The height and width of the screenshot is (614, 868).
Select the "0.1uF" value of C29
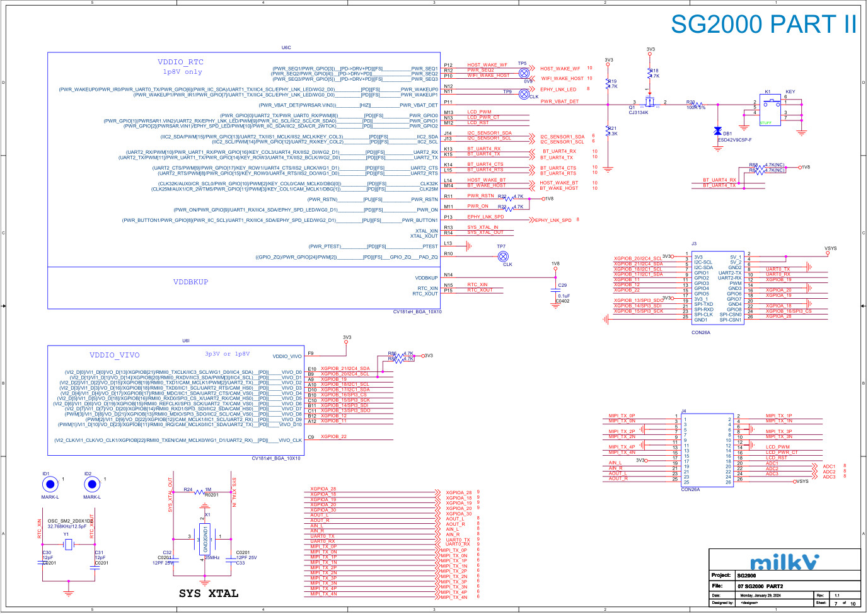[x=564, y=296]
